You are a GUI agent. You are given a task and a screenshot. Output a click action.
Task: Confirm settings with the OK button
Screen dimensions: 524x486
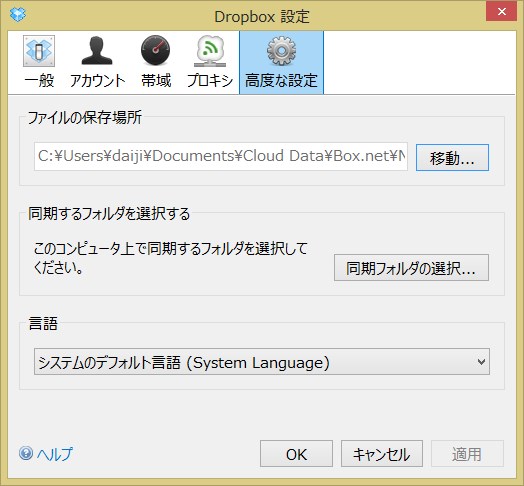(296, 454)
